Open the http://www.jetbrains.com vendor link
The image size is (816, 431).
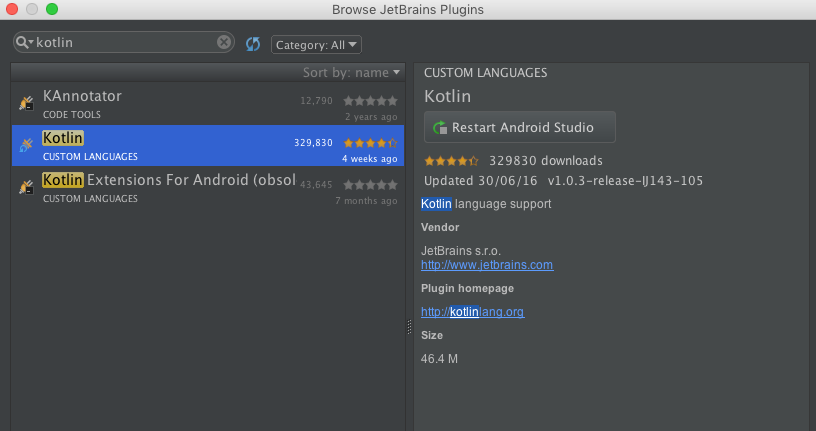[x=487, y=265]
